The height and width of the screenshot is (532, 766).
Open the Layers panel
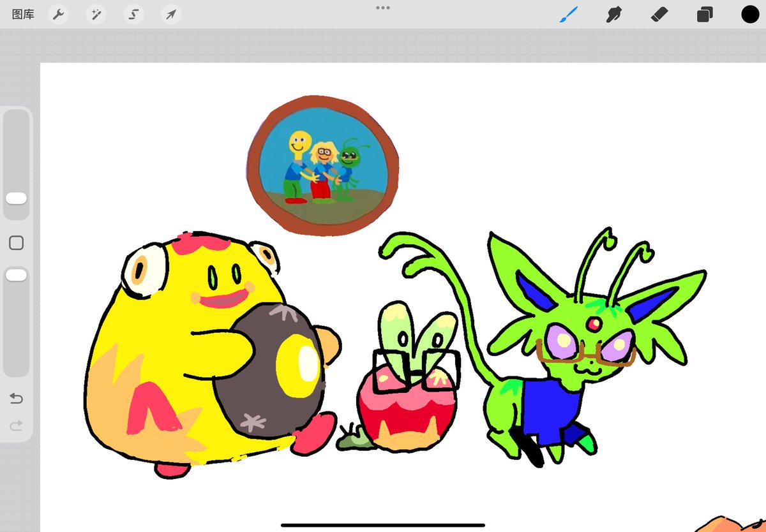[x=705, y=15]
